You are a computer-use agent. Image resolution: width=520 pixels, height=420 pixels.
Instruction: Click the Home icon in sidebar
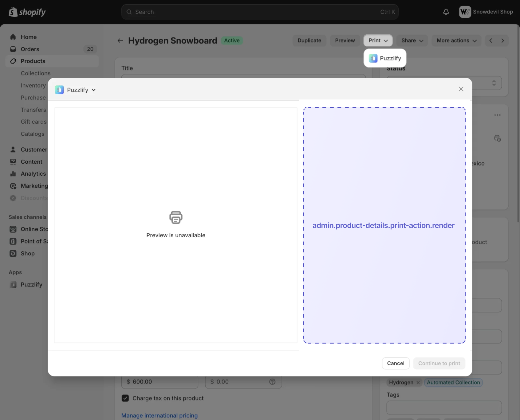(13, 37)
